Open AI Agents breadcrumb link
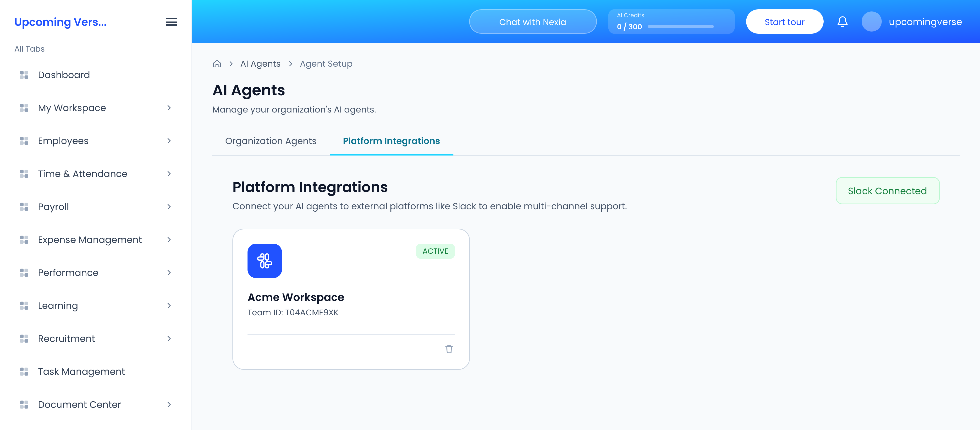The image size is (980, 430). coord(260,64)
